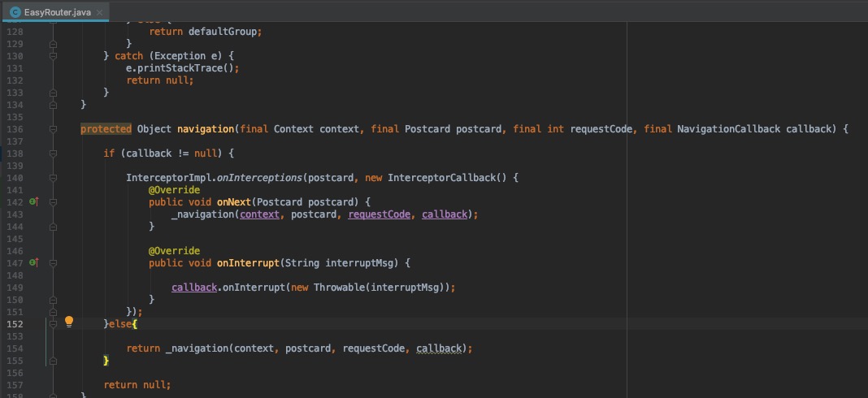
Task: Select the EasyRouter.java editor tab
Action: [x=57, y=12]
